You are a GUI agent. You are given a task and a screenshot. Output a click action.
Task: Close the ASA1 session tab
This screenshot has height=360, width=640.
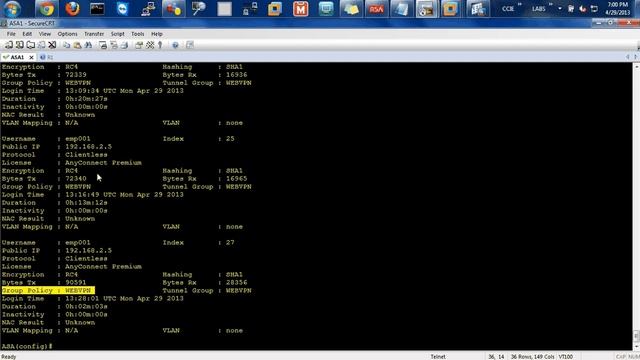pos(31,57)
